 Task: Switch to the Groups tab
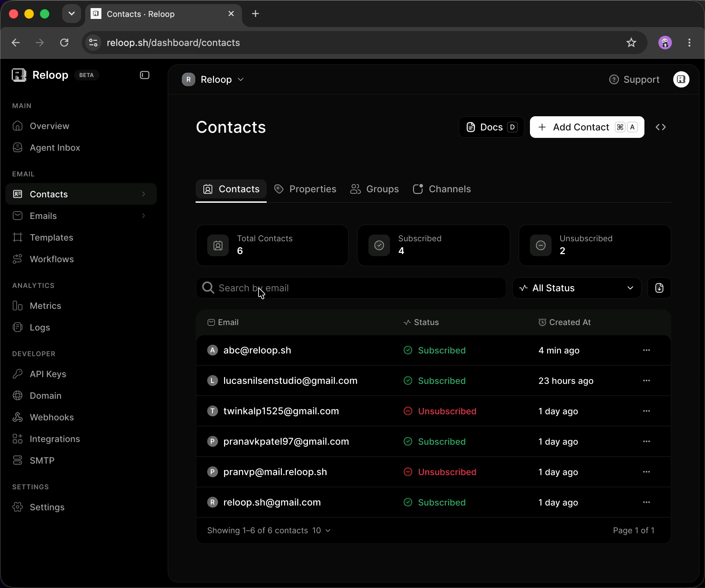374,189
